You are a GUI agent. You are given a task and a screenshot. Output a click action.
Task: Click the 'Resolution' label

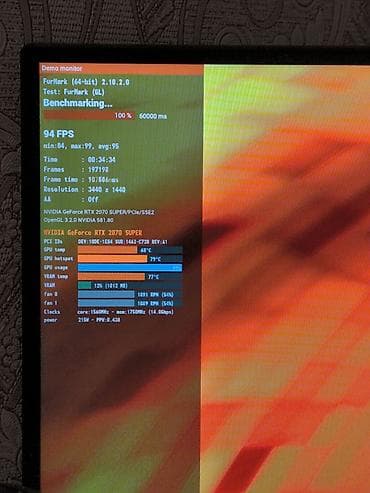click(61, 190)
